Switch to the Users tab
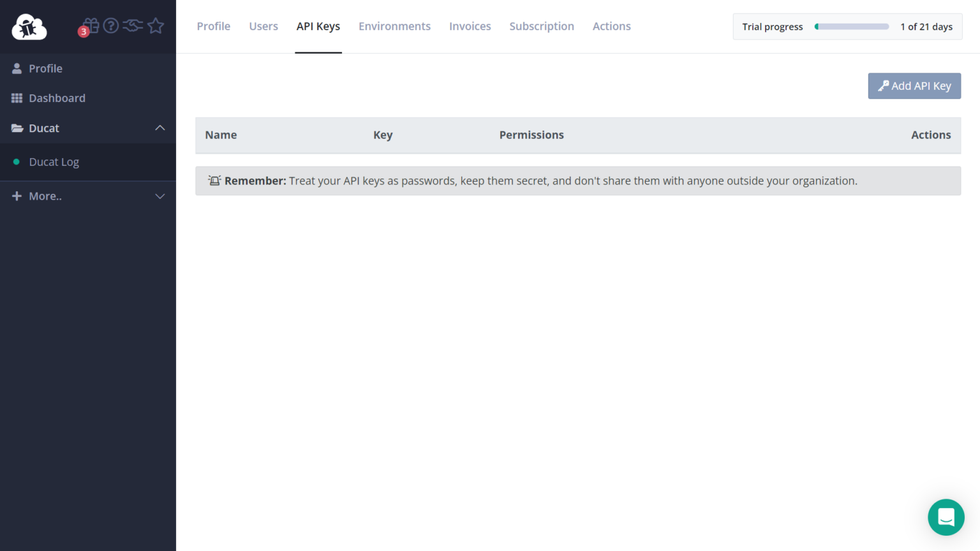Viewport: 980px width, 551px height. tap(264, 26)
